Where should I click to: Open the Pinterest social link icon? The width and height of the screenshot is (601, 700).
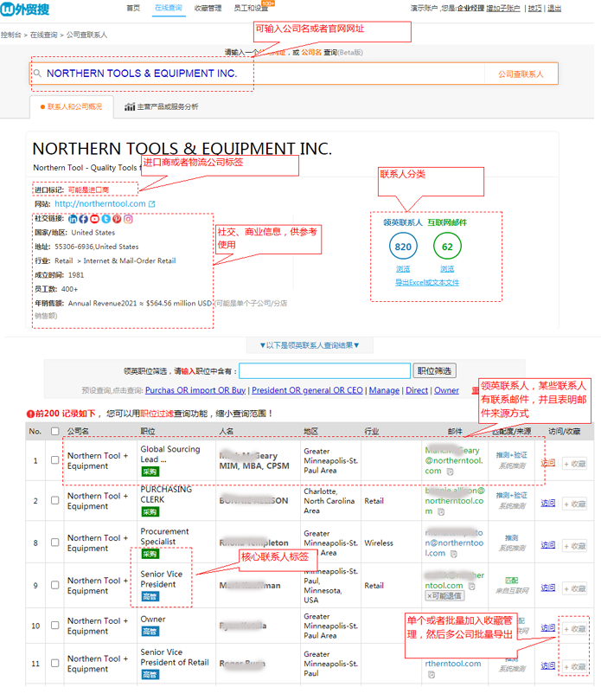[117, 219]
